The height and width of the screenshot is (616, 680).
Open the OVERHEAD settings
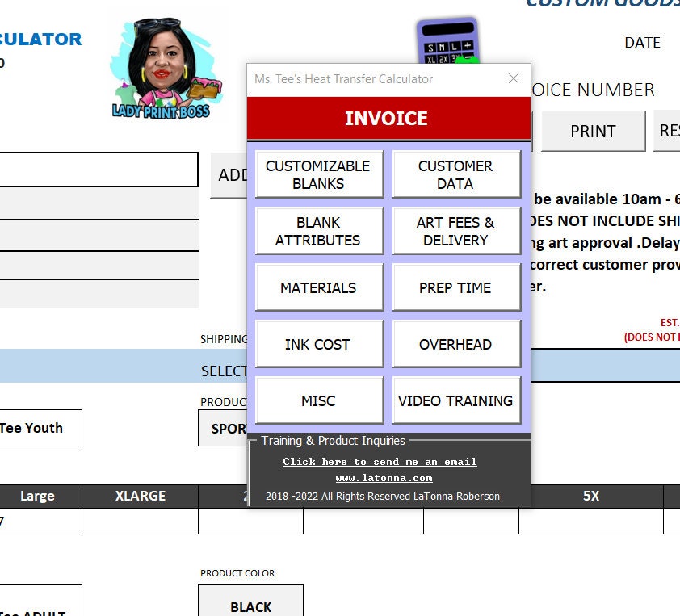455,343
